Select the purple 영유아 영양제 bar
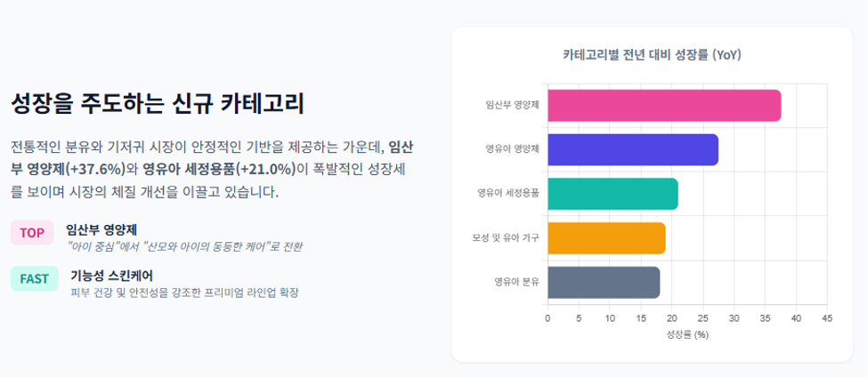 pyautogui.click(x=633, y=149)
